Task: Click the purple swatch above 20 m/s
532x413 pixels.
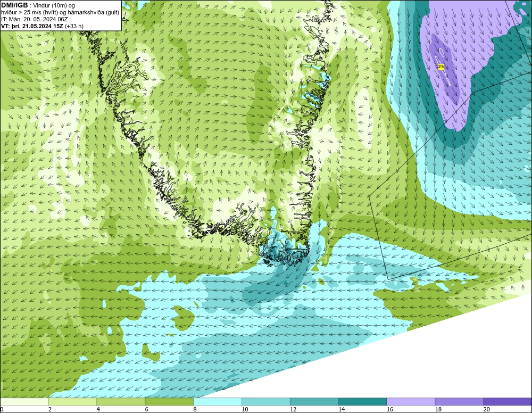Action: [508, 402]
